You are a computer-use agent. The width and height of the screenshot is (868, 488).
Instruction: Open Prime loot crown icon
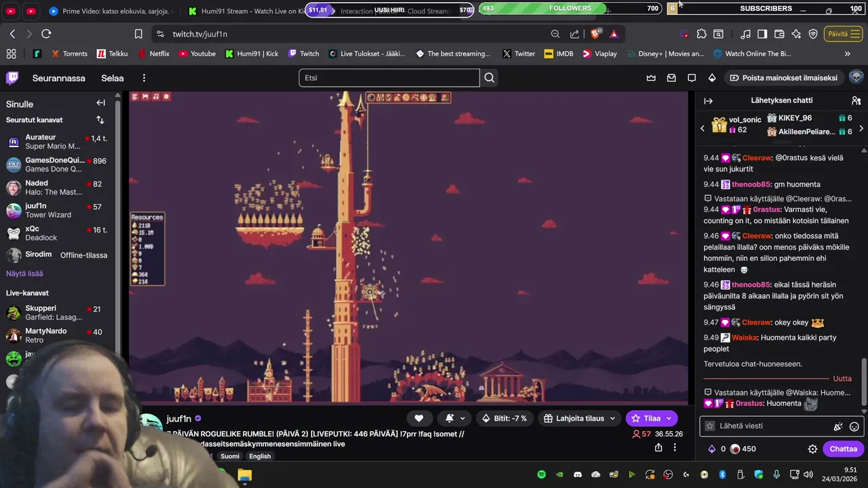(651, 78)
